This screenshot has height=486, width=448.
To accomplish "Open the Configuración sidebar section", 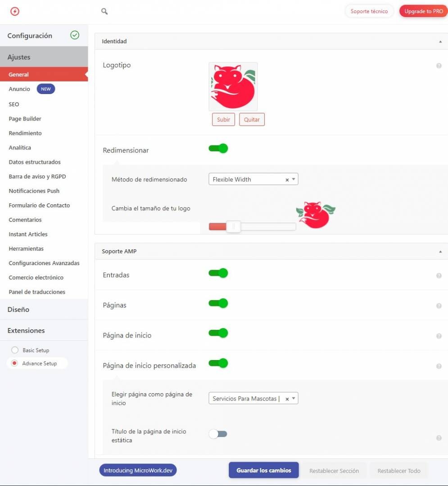I will [x=44, y=36].
